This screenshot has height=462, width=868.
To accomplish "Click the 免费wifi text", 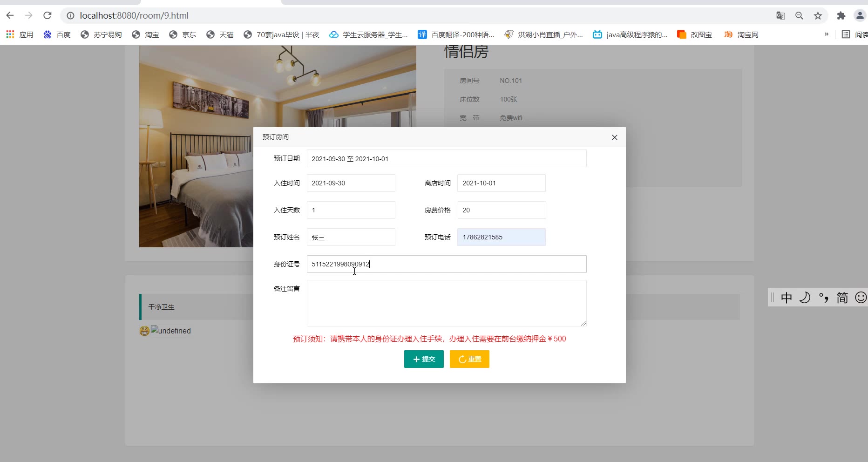I will (511, 118).
